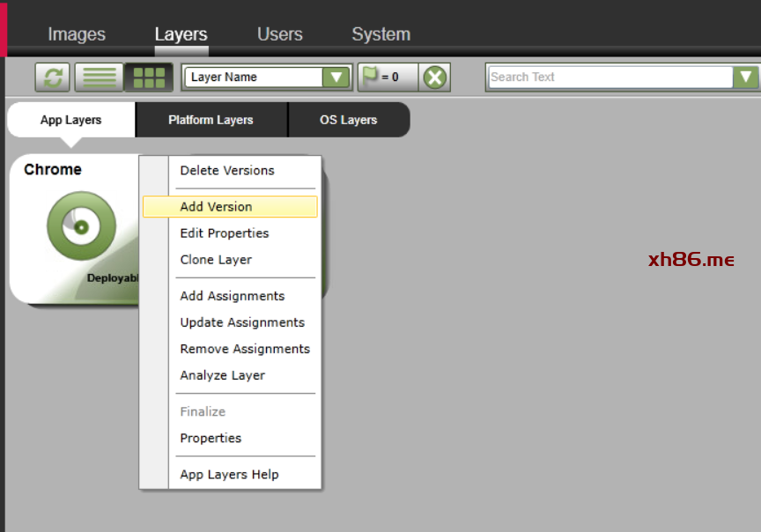
Task: Choose Clone Layer in the menu
Action: (216, 260)
